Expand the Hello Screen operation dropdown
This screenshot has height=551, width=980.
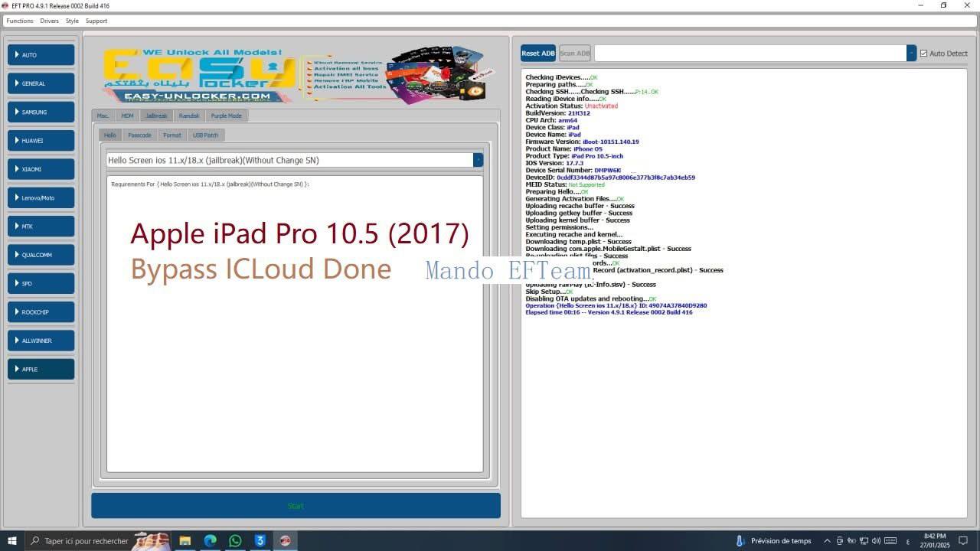click(x=478, y=160)
